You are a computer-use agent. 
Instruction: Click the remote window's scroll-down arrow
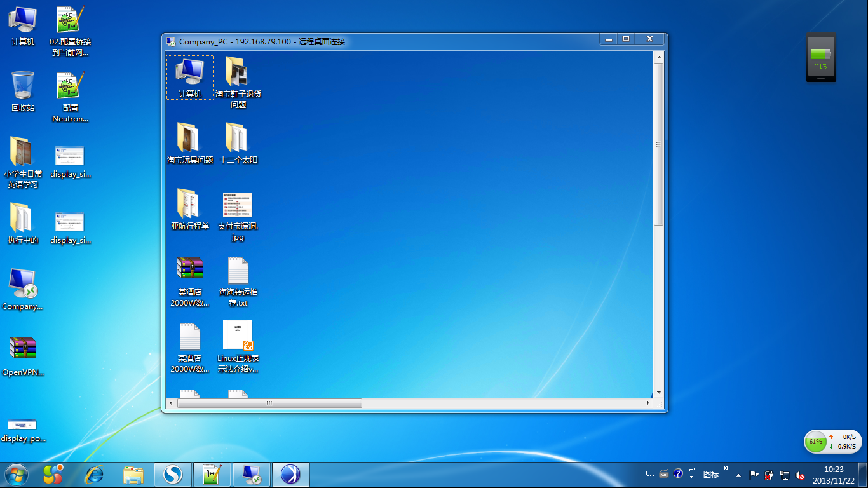click(659, 393)
